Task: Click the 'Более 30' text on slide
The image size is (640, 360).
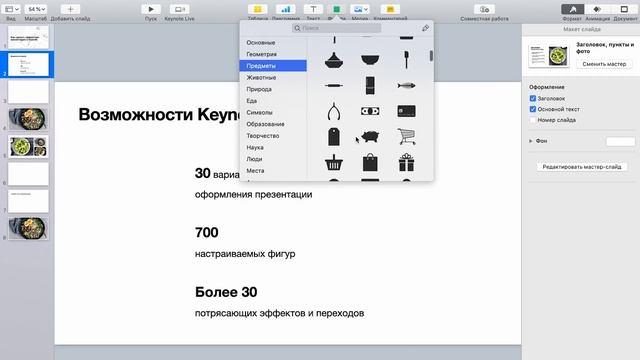Action: (x=226, y=292)
